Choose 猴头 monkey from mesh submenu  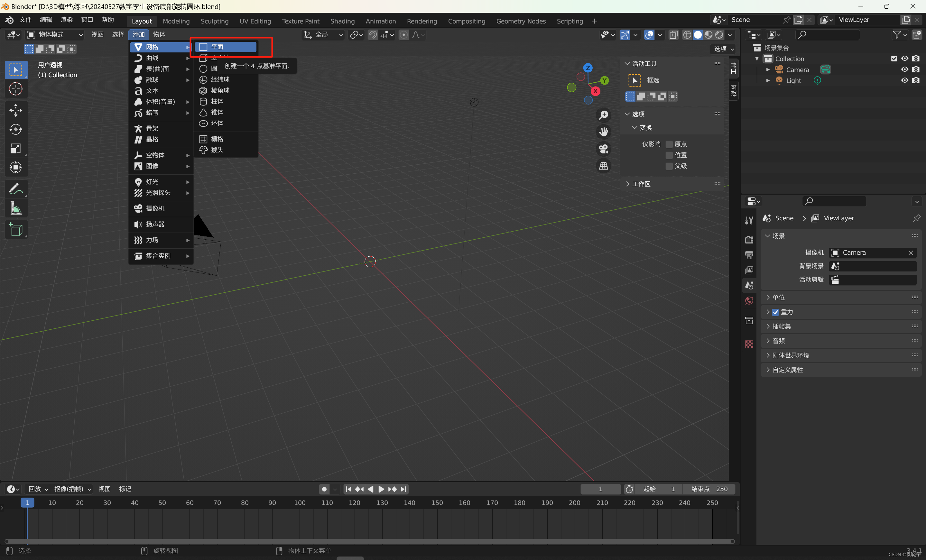click(226, 150)
